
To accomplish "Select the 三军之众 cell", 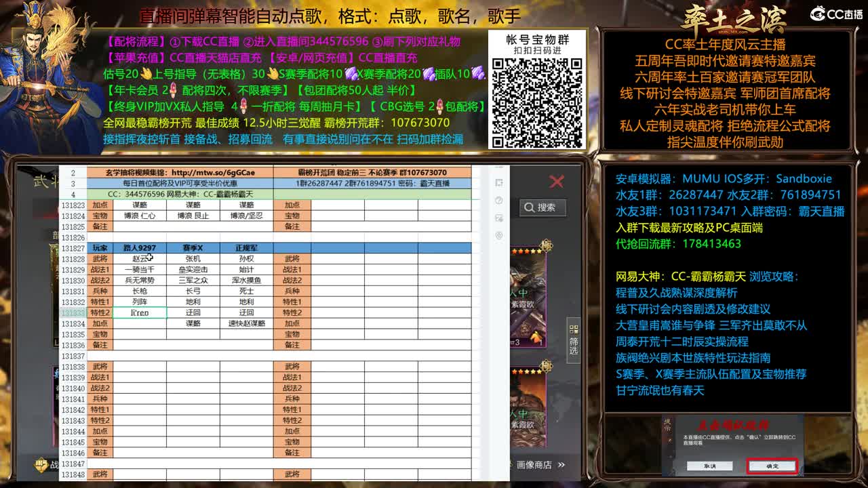I will (x=193, y=281).
